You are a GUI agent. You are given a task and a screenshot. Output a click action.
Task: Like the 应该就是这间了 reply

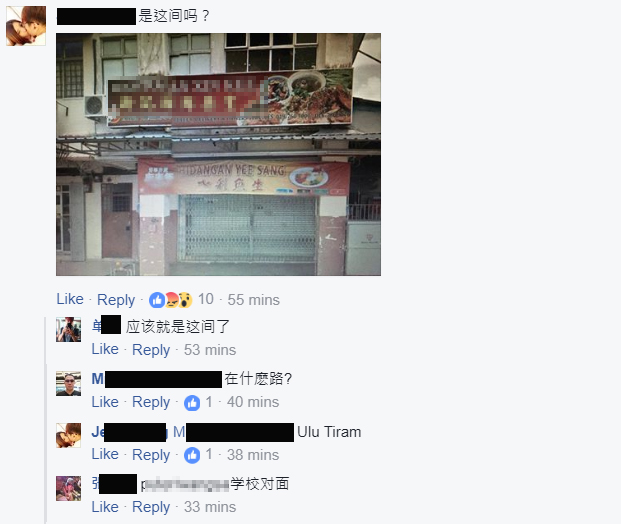pyautogui.click(x=105, y=349)
